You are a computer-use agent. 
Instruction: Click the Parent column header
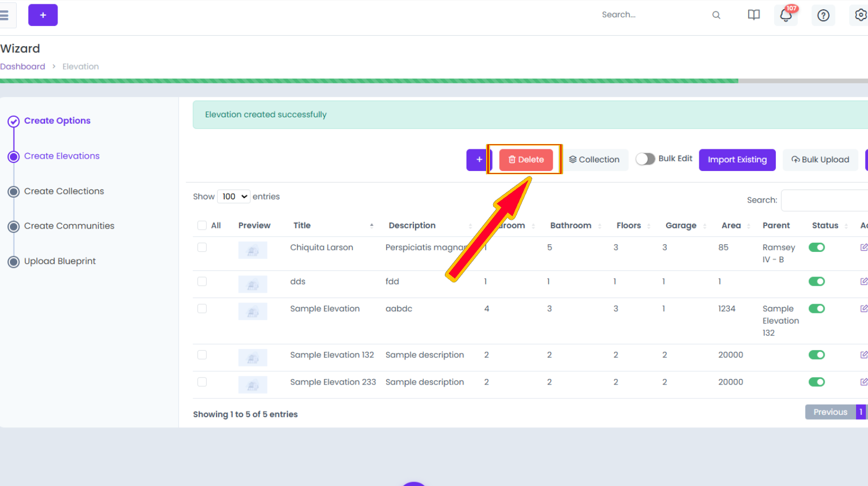click(x=776, y=225)
